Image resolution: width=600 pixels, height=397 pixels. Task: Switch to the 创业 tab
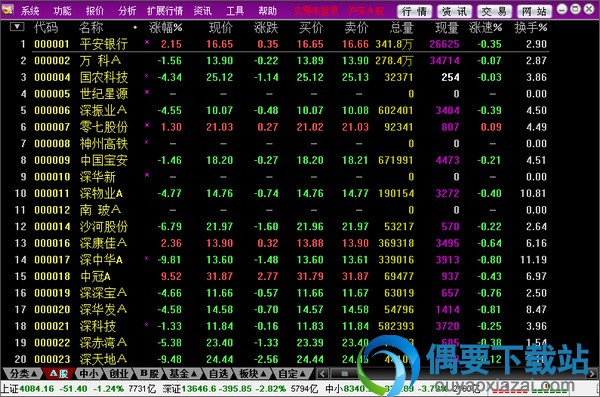tap(119, 373)
